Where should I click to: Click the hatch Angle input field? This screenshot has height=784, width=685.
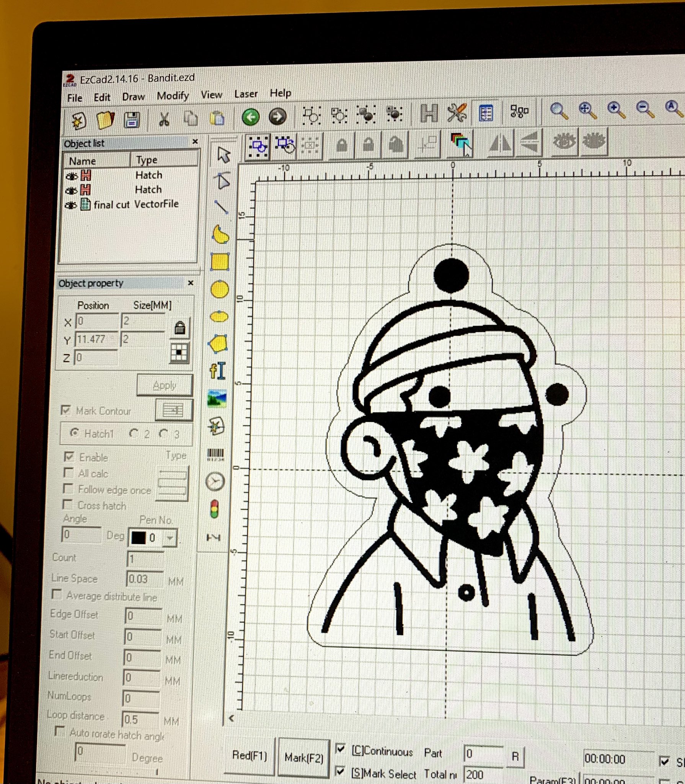coord(82,534)
